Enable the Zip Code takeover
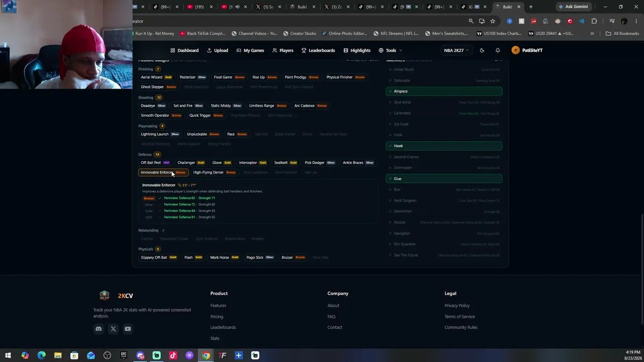This screenshot has height=362, width=644. [x=444, y=124]
